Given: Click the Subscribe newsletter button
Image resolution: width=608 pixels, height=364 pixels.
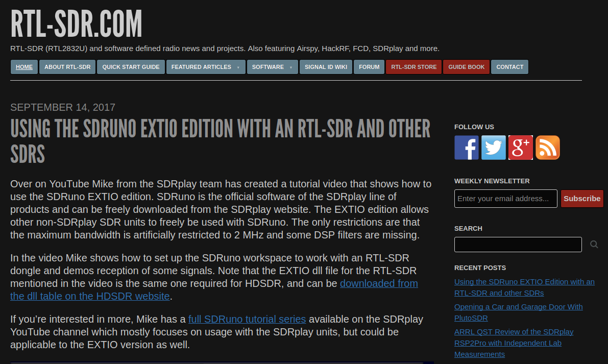Looking at the screenshot, I should pyautogui.click(x=582, y=199).
